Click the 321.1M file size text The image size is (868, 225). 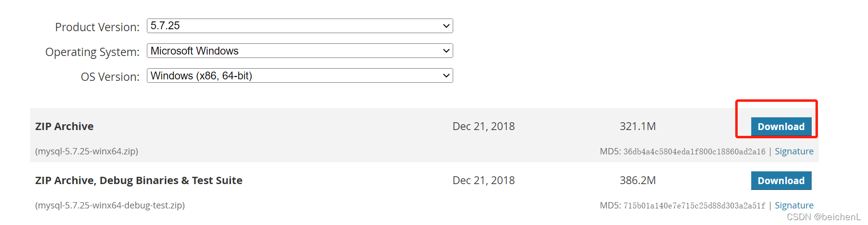pyautogui.click(x=638, y=127)
